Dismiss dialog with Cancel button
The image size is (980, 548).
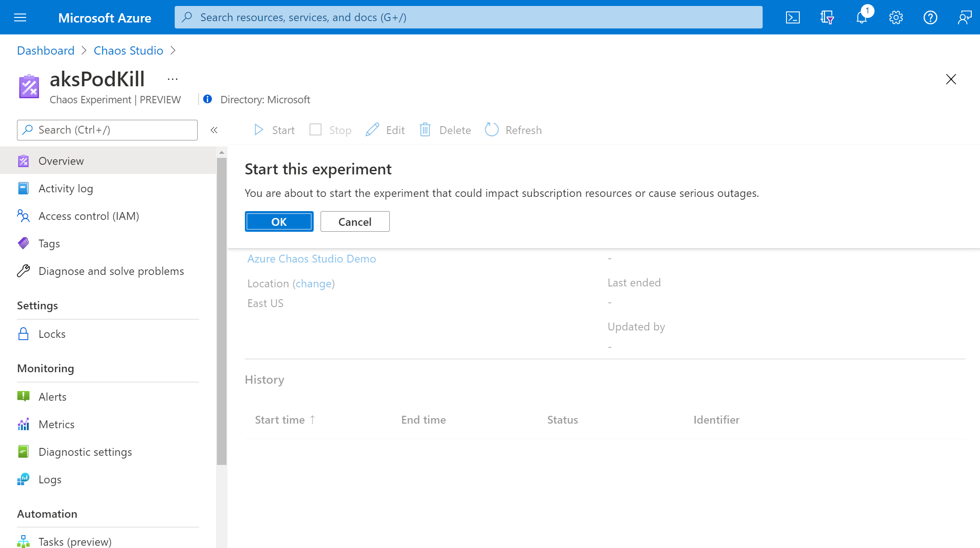pos(354,222)
